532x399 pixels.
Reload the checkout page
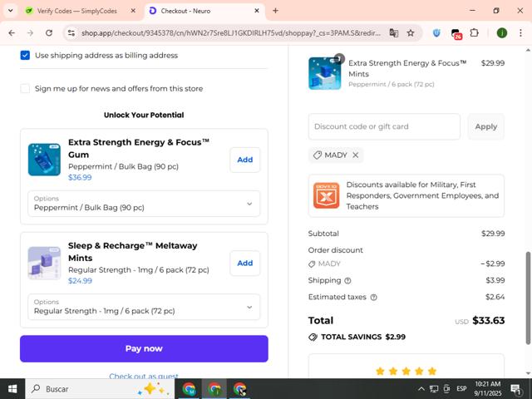(49, 33)
